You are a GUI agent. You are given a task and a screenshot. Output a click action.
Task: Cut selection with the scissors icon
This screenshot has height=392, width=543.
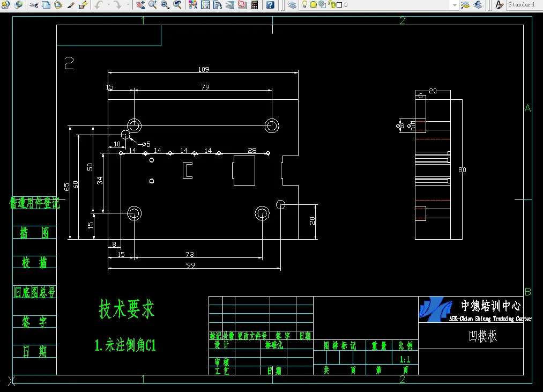coord(34,4)
